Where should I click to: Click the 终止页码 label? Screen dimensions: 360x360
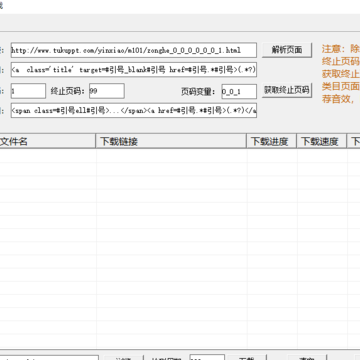[x=68, y=91]
